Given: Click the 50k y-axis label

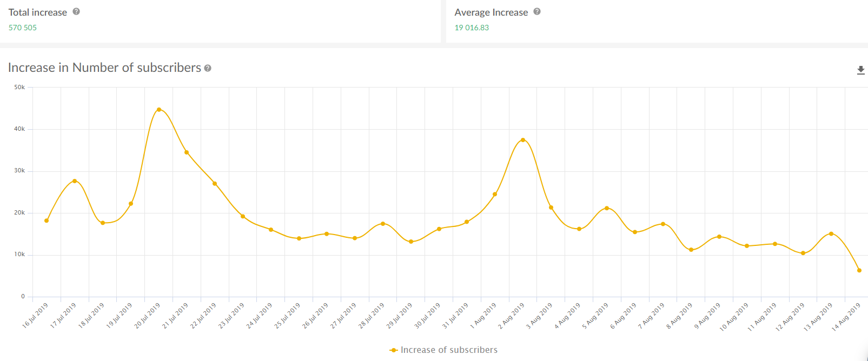Looking at the screenshot, I should click(x=19, y=87).
